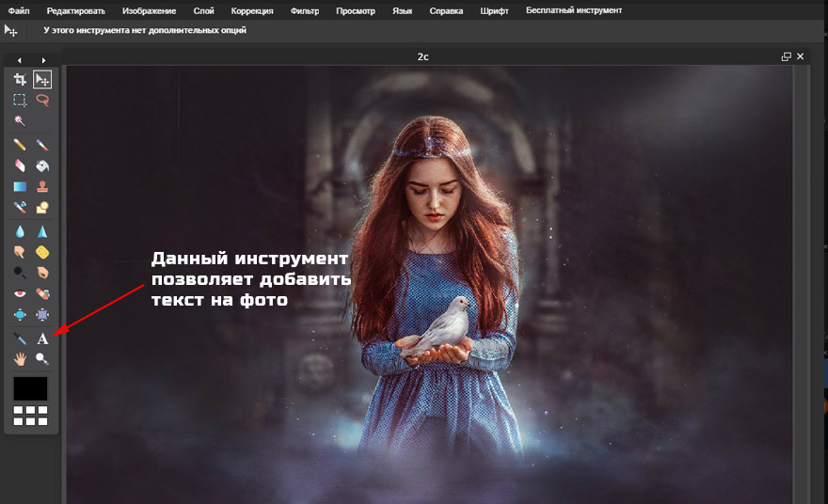
Task: Select the Brush tool
Action: (42, 145)
